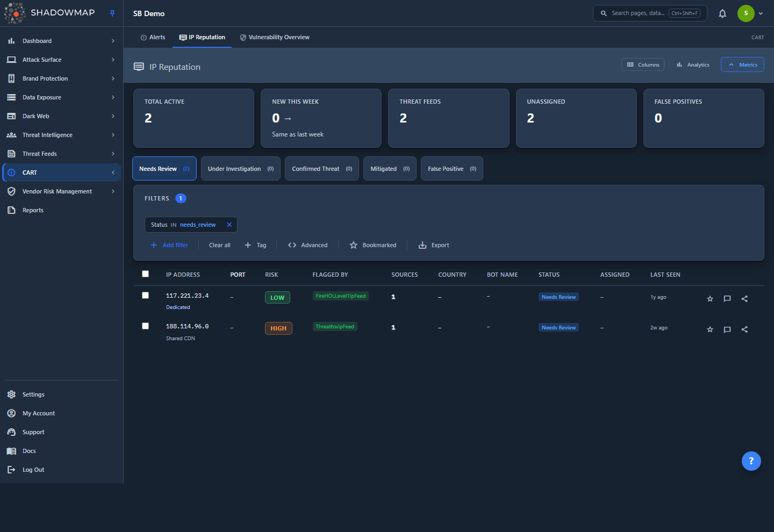Export the IP reputation list
This screenshot has height=532, width=774.
pyautogui.click(x=434, y=245)
